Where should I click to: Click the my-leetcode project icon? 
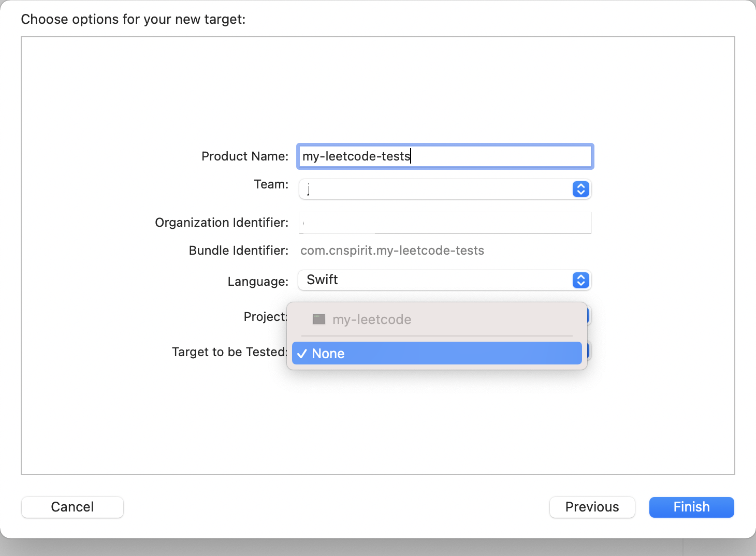[x=319, y=319]
